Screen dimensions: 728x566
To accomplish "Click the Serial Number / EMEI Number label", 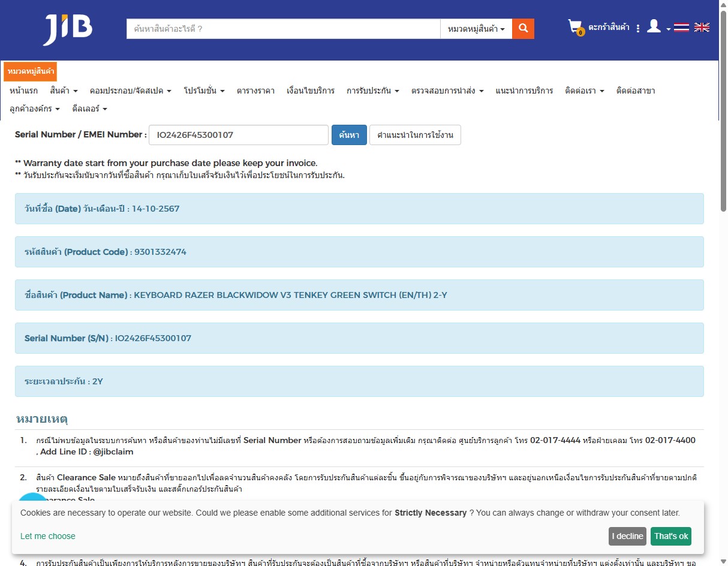I will (81, 135).
